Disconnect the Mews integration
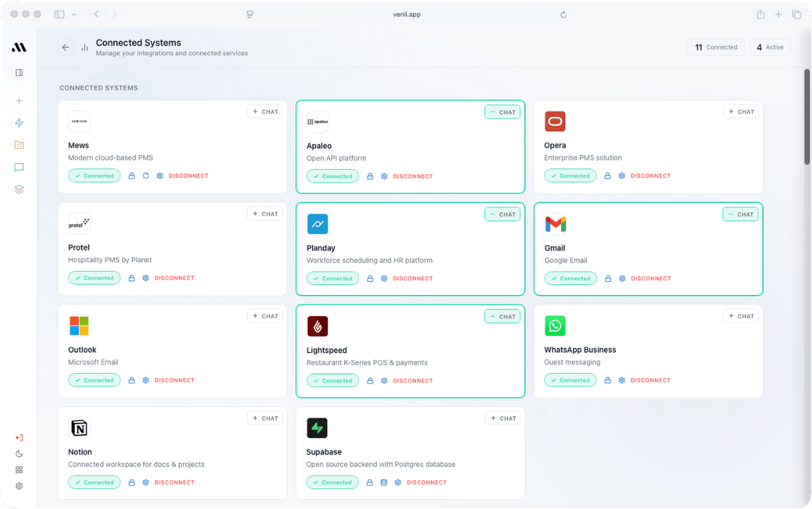This screenshot has width=812, height=509. pos(188,176)
